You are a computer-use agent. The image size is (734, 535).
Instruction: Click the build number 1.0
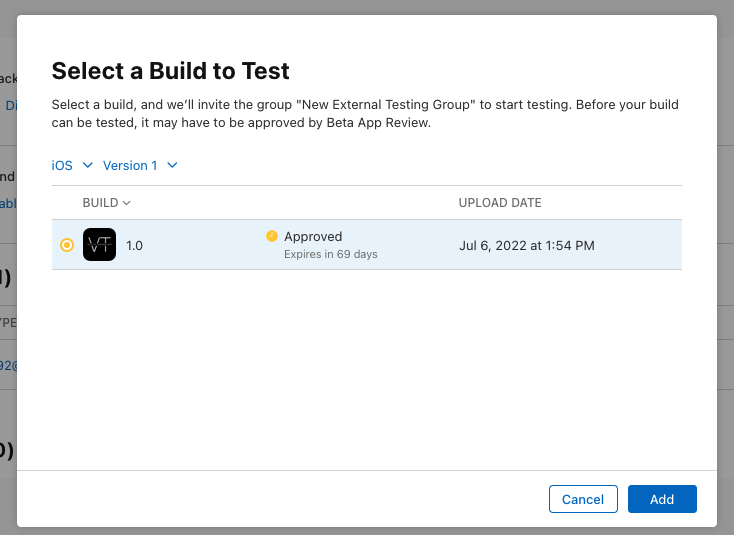click(134, 245)
